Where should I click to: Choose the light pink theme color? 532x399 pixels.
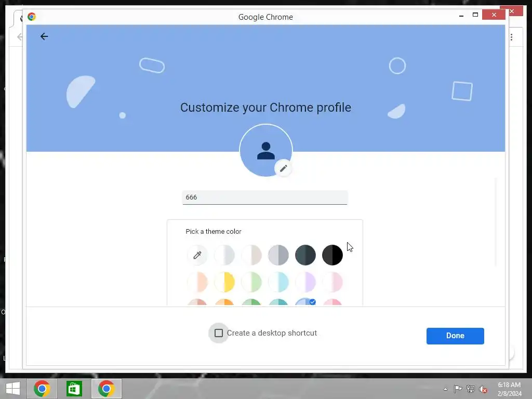click(x=332, y=282)
